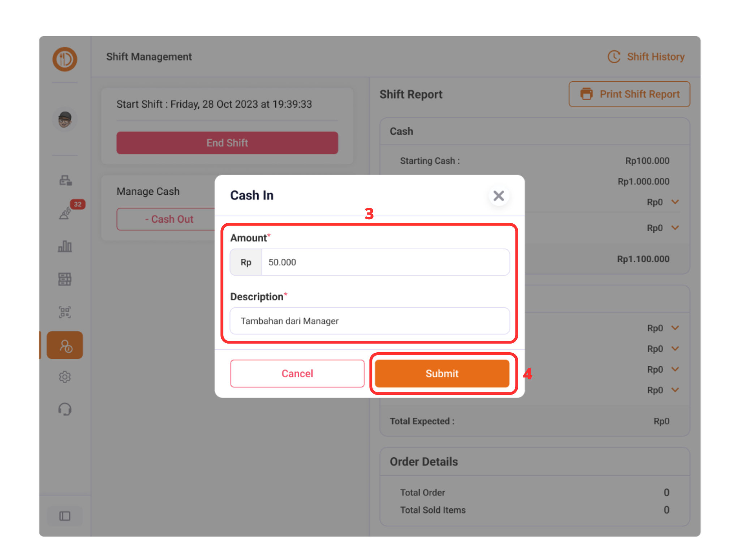740x560 pixels.
Task: Open the table management grid icon
Action: tap(65, 279)
